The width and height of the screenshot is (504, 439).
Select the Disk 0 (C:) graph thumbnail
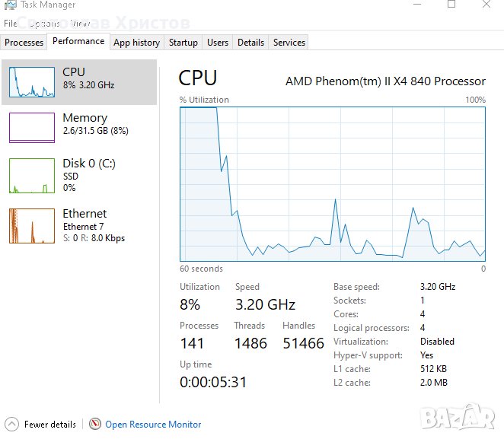coord(31,175)
